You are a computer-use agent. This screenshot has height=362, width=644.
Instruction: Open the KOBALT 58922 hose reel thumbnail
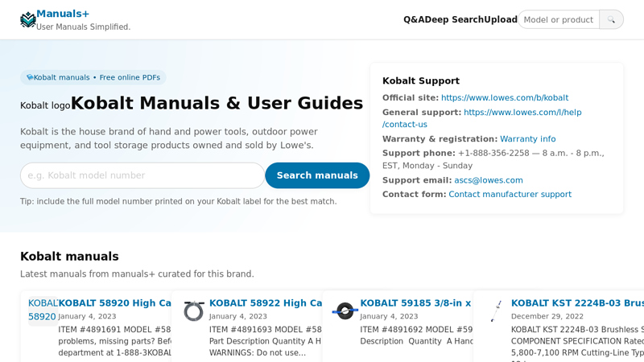[x=194, y=311]
